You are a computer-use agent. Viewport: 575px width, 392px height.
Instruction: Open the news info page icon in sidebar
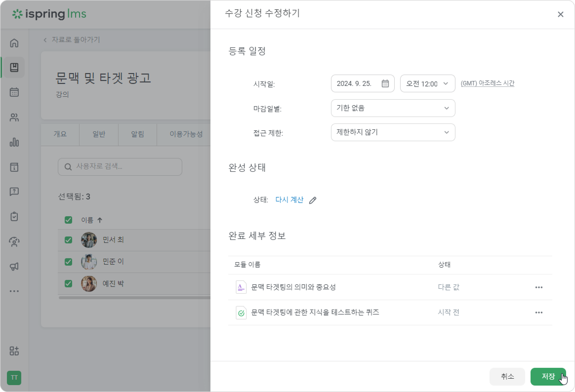pos(14,167)
